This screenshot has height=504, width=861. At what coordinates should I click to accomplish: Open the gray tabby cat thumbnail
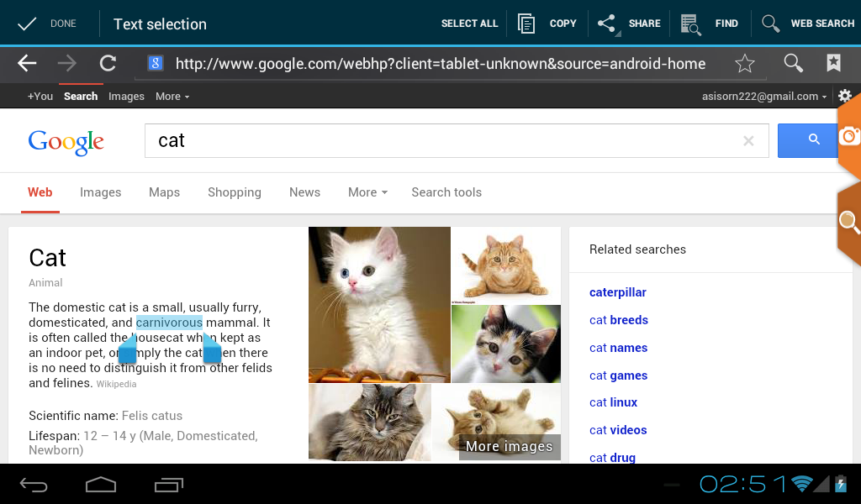click(x=370, y=423)
